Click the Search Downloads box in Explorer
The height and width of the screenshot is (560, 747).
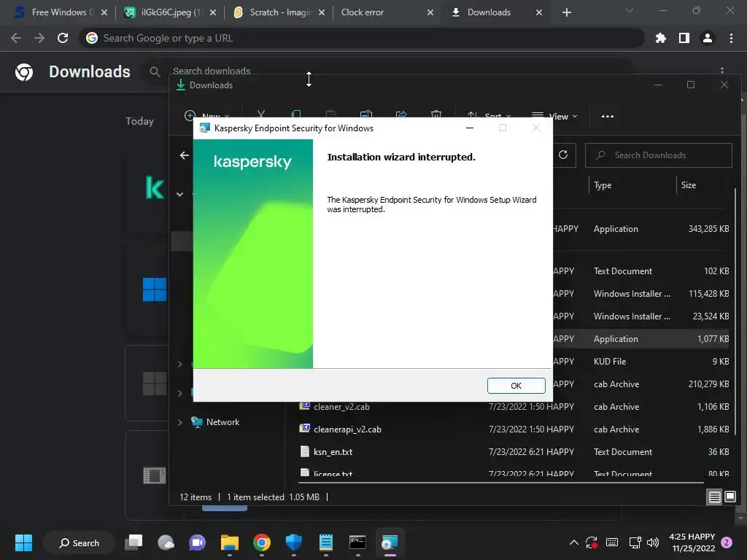click(x=659, y=155)
